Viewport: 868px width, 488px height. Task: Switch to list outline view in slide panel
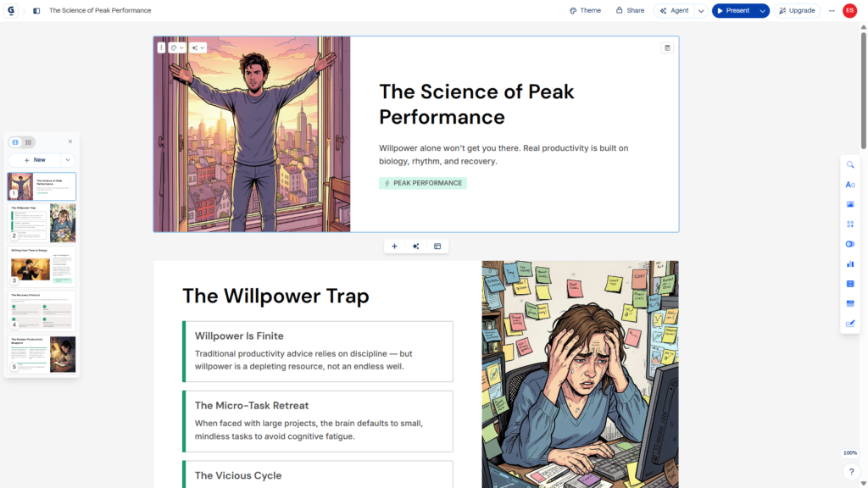(x=28, y=142)
